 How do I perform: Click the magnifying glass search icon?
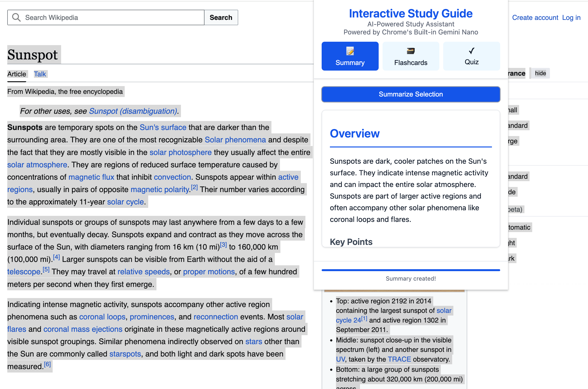click(16, 17)
